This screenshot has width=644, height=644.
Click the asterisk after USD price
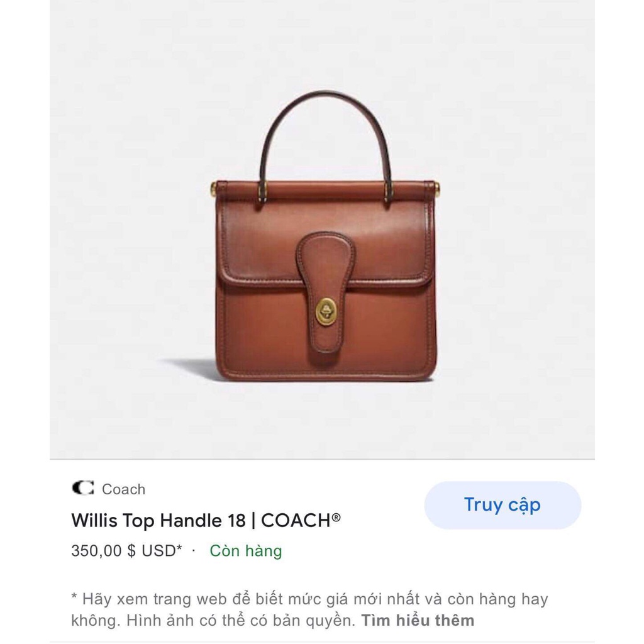(x=179, y=548)
